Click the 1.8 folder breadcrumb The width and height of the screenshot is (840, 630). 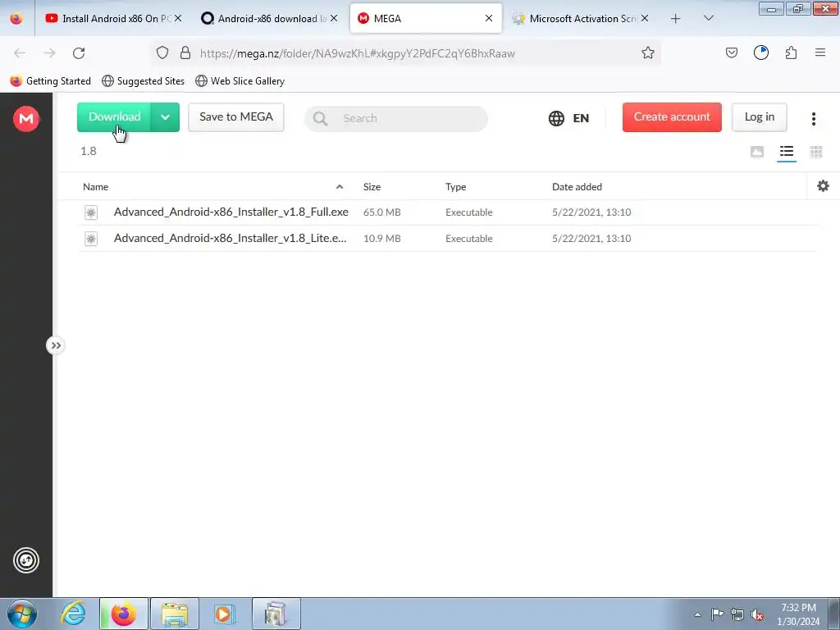pos(89,152)
